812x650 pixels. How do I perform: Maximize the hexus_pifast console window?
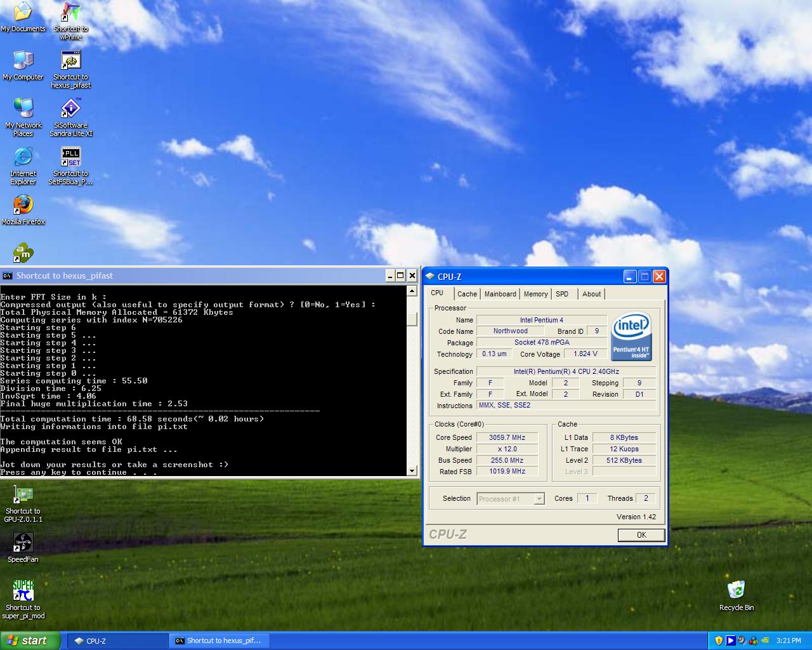[x=400, y=275]
